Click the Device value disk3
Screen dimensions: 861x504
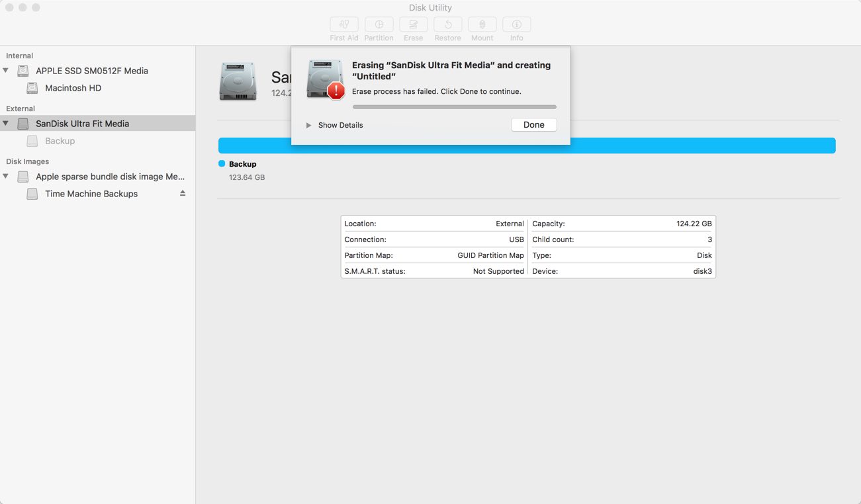coord(703,271)
